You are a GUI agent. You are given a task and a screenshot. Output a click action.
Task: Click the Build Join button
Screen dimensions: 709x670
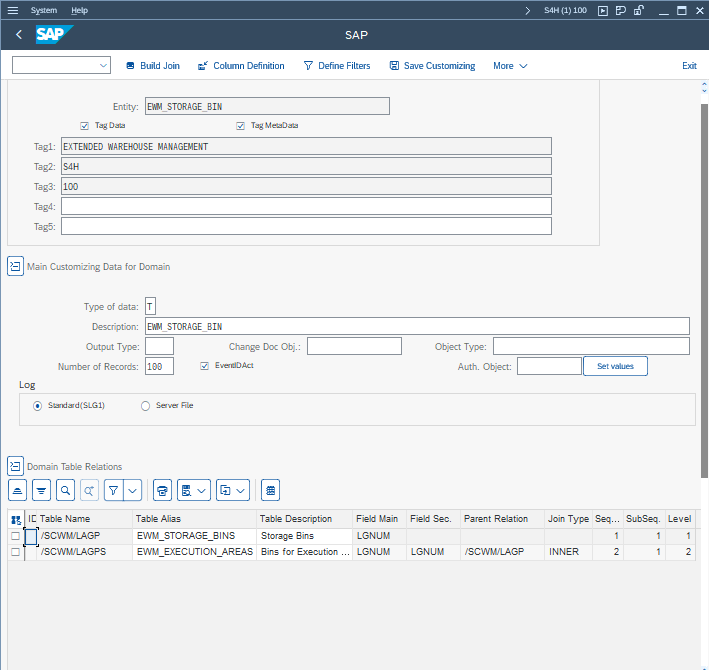pos(152,66)
